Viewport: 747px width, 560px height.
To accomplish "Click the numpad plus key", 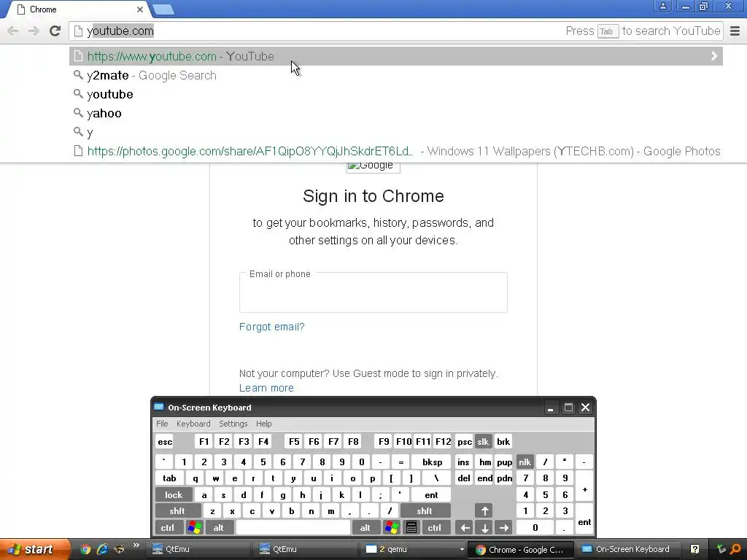I will click(x=584, y=486).
